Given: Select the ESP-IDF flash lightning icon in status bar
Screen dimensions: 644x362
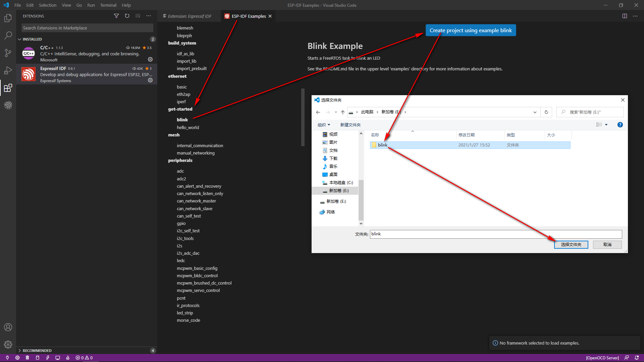Looking at the screenshot, I should [48, 358].
